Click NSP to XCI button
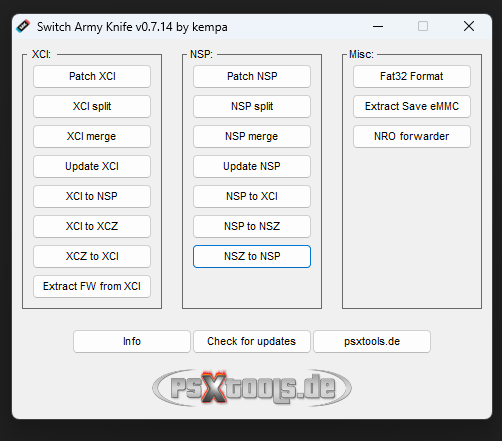Screen dimensions: 502x441 coord(252,196)
